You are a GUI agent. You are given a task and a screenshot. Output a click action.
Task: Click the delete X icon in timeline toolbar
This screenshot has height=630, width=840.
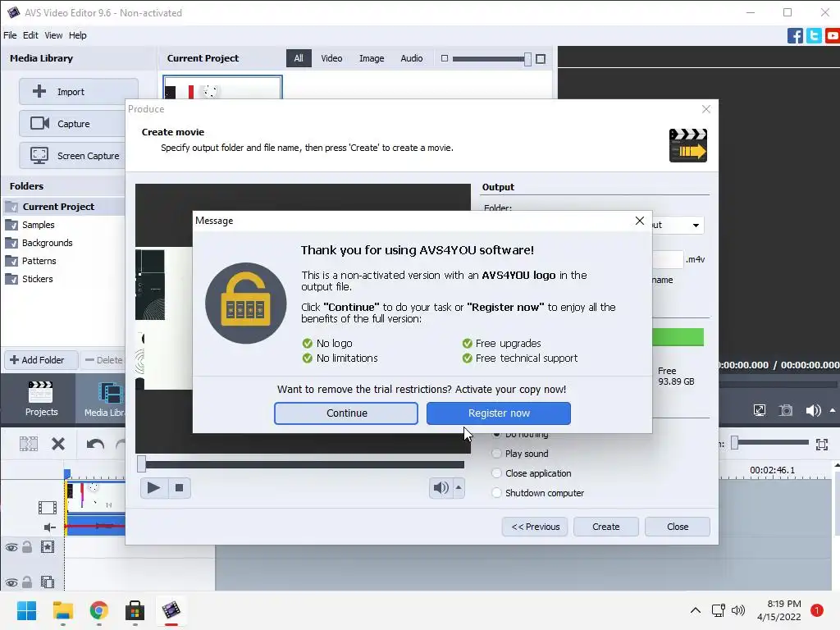point(58,444)
